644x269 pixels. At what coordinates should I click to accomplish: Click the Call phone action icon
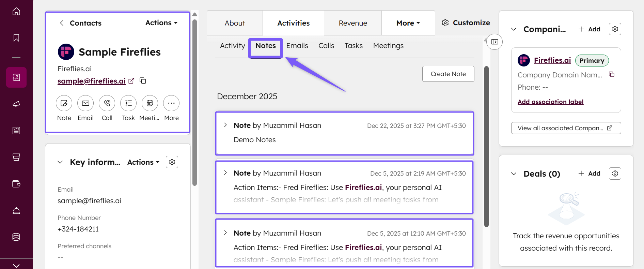107,103
